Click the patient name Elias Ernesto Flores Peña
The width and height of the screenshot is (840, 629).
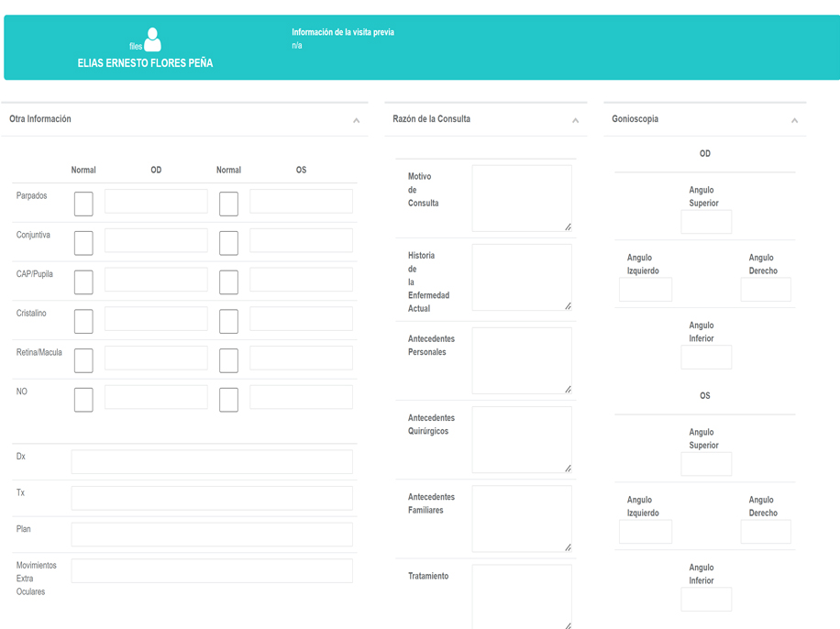145,63
